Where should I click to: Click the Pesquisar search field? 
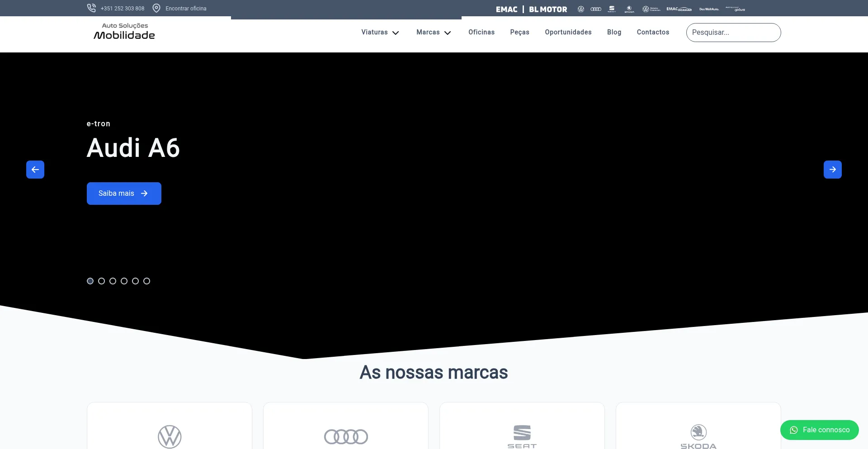tap(733, 33)
